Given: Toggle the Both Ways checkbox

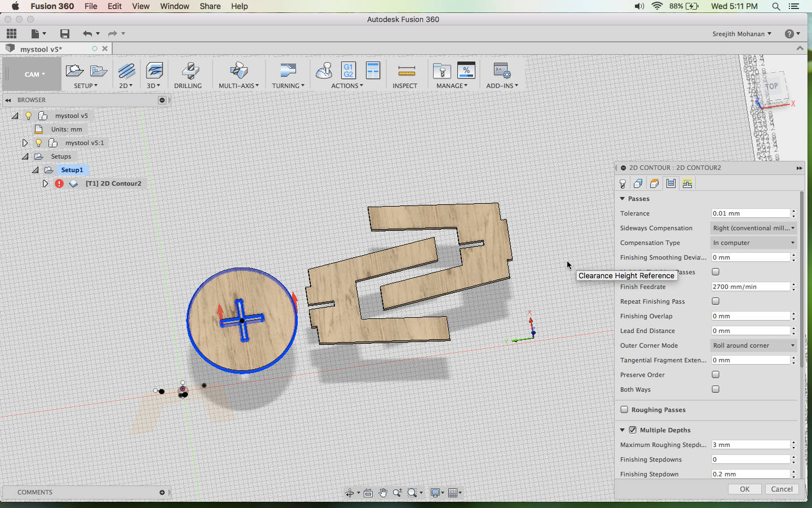Looking at the screenshot, I should (x=716, y=389).
